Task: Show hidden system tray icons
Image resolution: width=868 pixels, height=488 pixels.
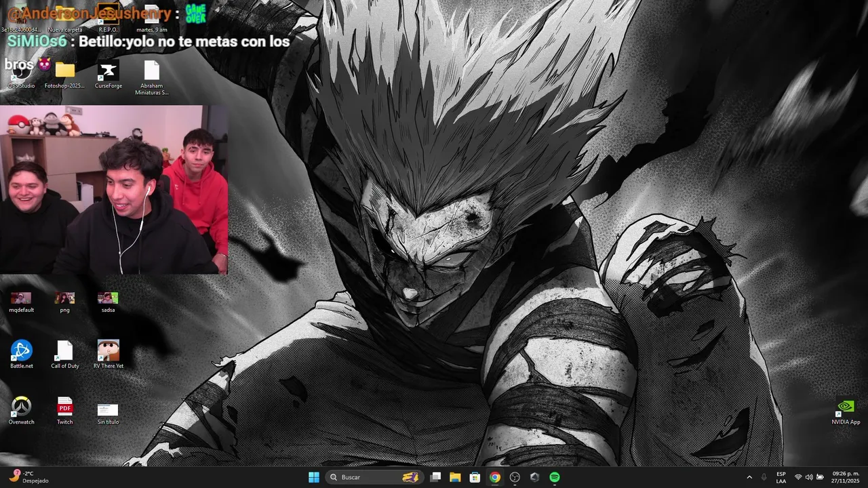Action: pos(749,477)
